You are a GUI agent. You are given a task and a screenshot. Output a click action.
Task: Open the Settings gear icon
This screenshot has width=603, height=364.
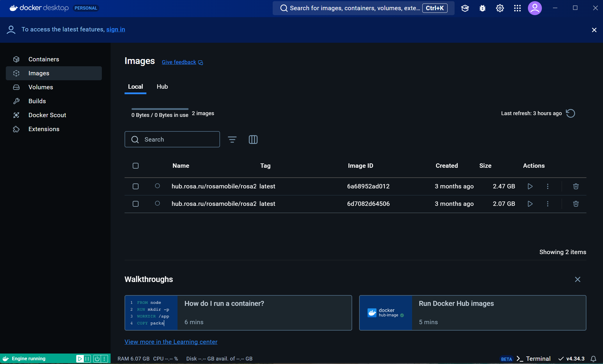coord(500,8)
